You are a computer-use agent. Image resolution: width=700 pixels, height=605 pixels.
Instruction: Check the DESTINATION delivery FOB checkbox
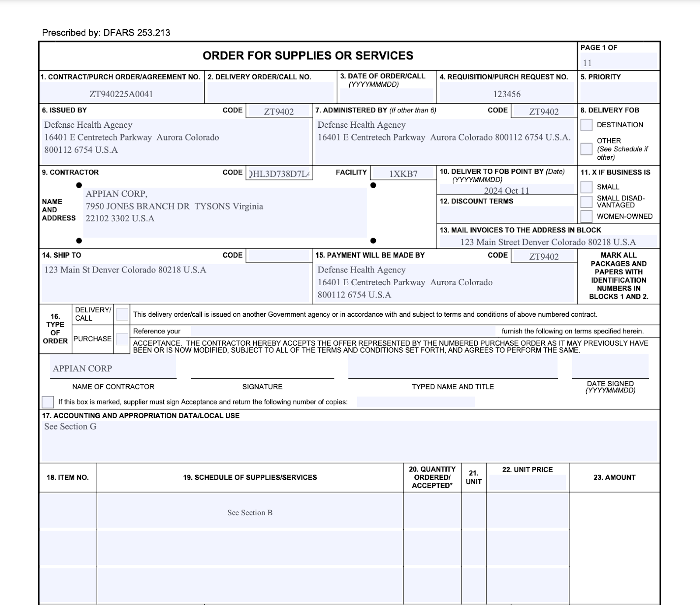[586, 125]
